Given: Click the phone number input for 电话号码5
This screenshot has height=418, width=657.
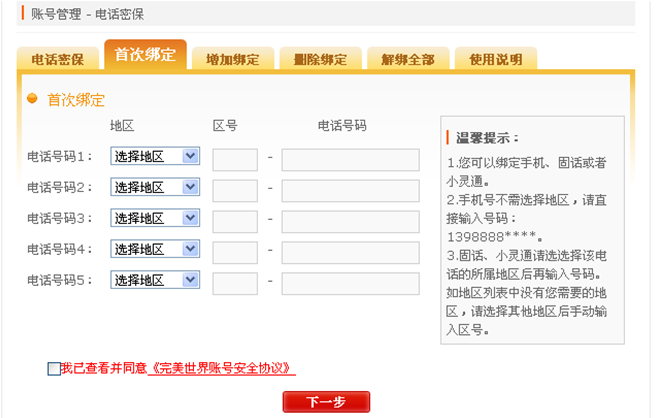Looking at the screenshot, I should pyautogui.click(x=350, y=283).
